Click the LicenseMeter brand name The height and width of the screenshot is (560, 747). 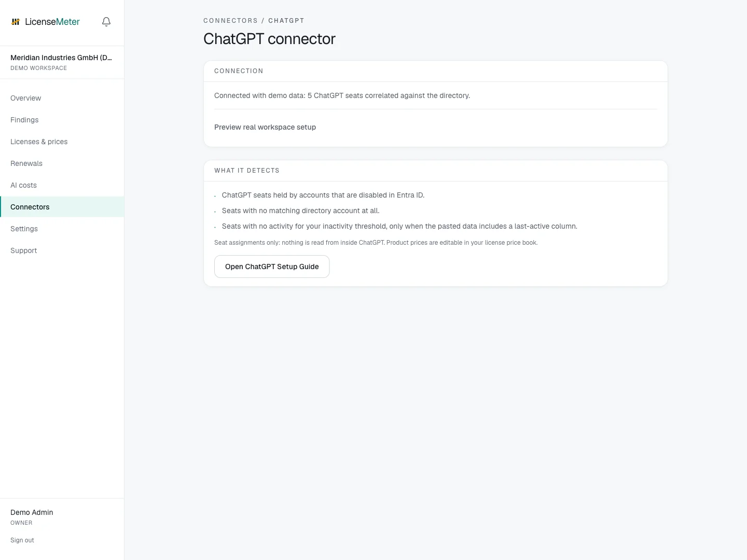pos(52,22)
